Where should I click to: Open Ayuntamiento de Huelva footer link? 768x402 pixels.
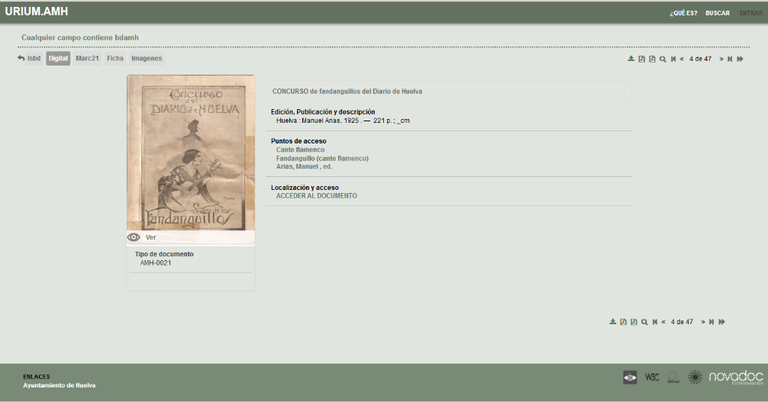(59, 385)
